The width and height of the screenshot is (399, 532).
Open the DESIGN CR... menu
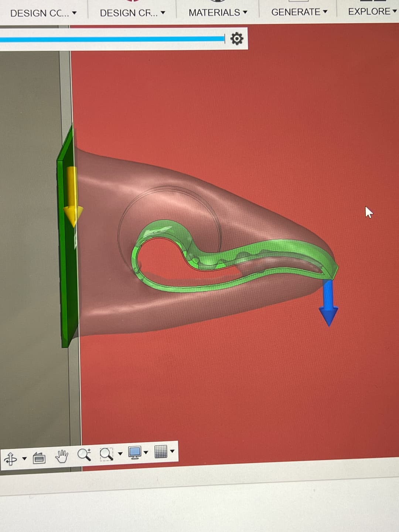click(x=132, y=13)
